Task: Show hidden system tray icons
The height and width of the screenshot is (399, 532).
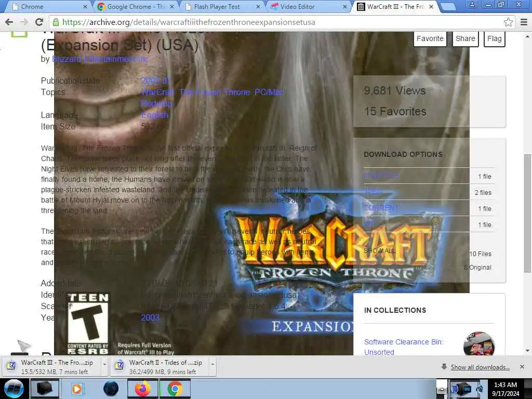Action: (442, 389)
